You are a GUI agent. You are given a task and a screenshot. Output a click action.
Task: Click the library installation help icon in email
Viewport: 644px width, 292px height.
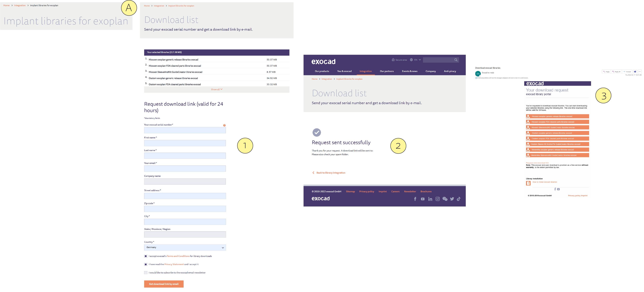[x=528, y=183]
